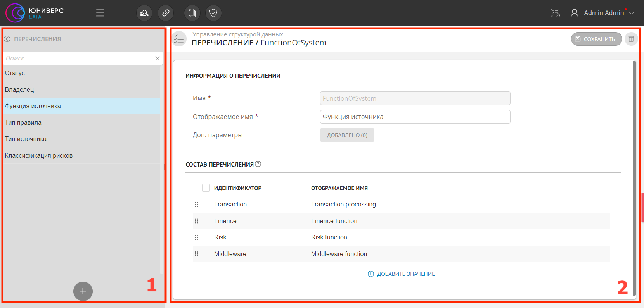Image resolution: width=644 pixels, height=308 pixels.
Task: Open the link relations toolbar icon
Action: tap(166, 13)
